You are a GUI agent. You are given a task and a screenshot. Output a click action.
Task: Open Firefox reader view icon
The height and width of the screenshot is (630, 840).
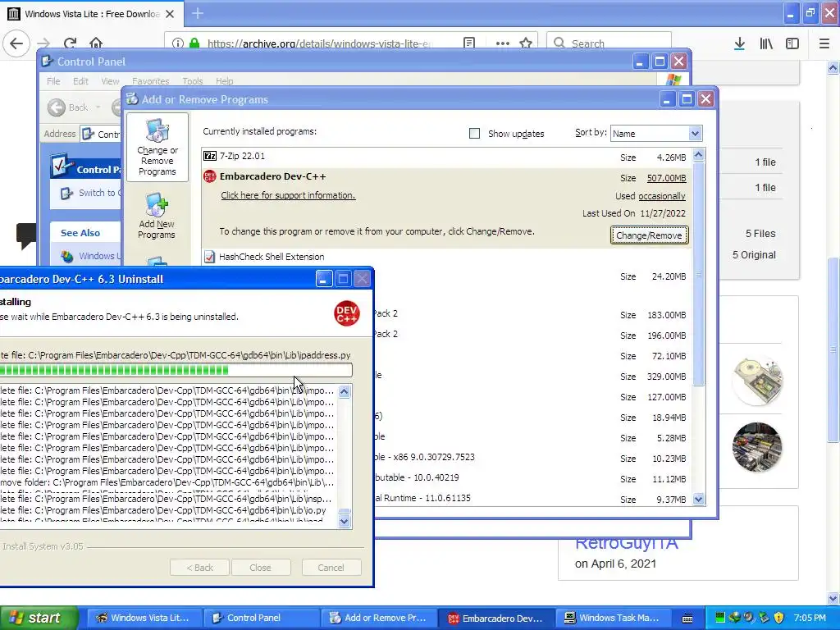[469, 43]
